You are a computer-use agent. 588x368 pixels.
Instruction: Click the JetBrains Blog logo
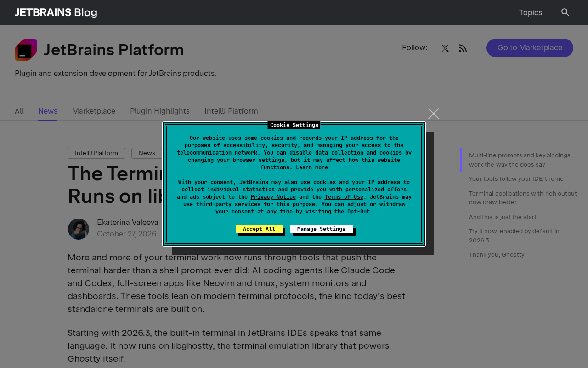[56, 12]
